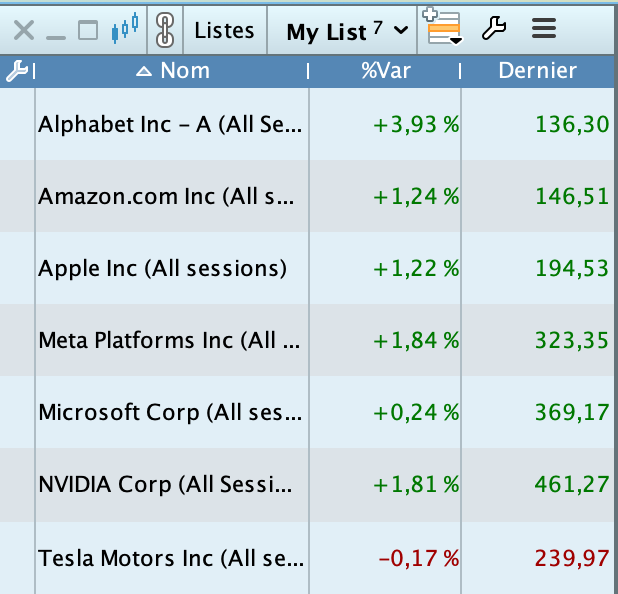Click the sort arrow beside Nom
This screenshot has width=618, height=594.
coord(145,71)
